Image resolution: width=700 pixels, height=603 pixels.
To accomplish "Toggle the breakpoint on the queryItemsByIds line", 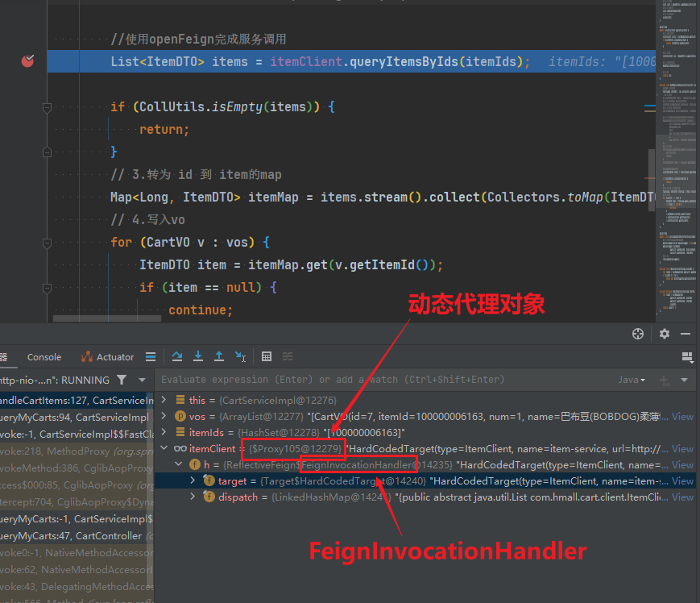I will pyautogui.click(x=27, y=61).
